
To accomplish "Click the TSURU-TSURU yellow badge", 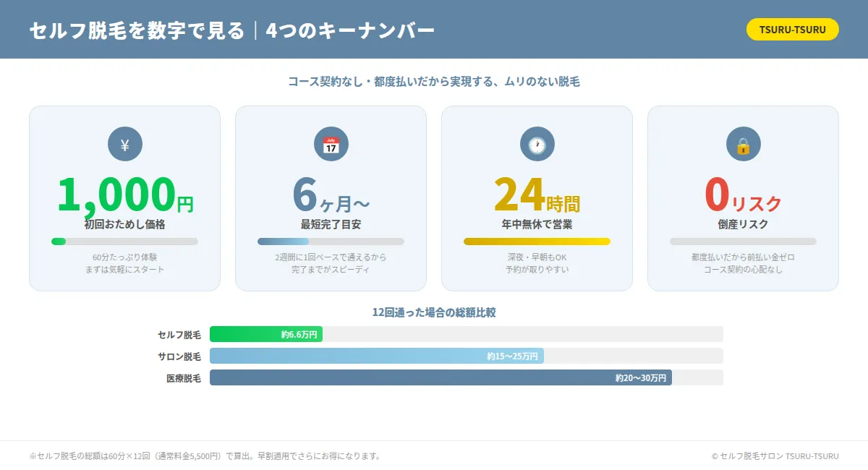I will 793,29.
